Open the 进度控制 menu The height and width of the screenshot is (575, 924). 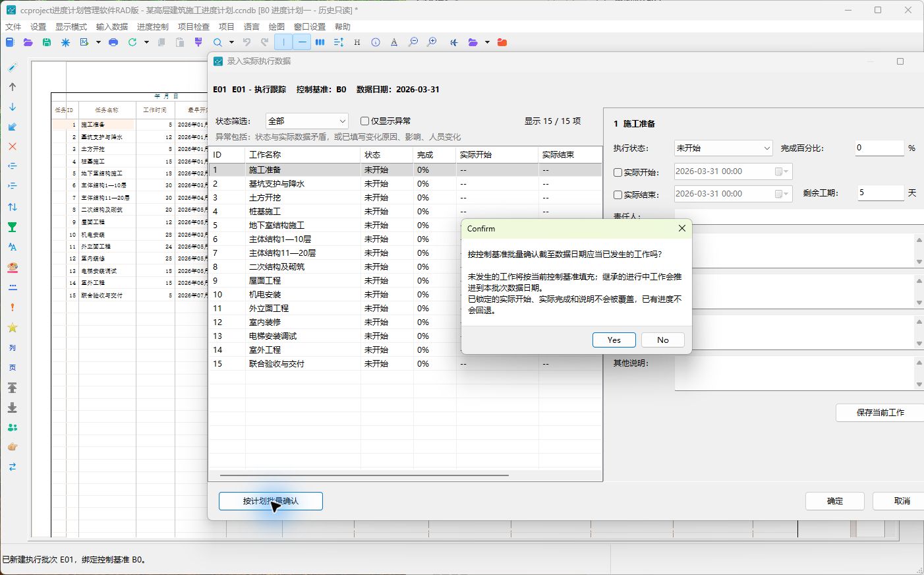(x=153, y=26)
